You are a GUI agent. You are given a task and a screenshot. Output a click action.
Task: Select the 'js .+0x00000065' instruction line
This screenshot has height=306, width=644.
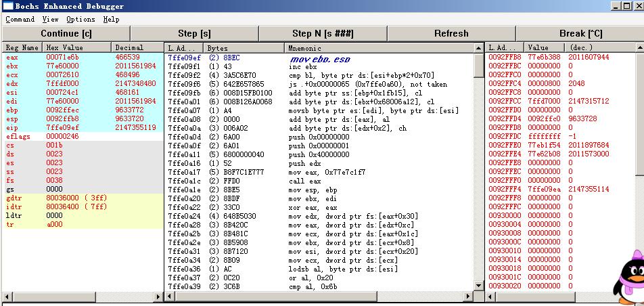[x=319, y=85]
